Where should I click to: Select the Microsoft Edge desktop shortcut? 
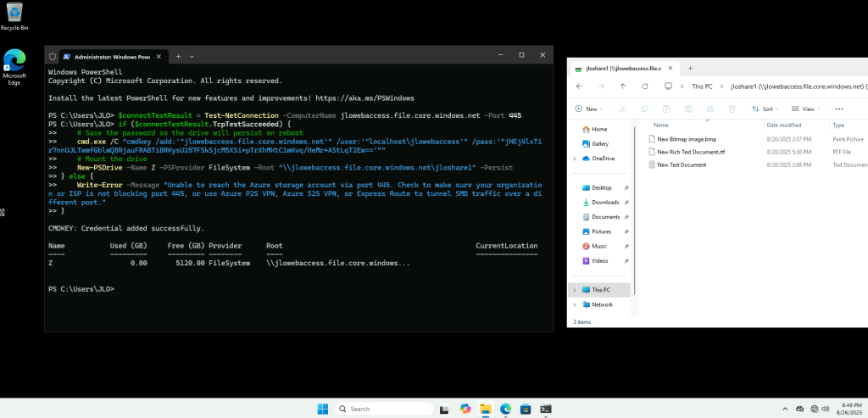tap(14, 67)
